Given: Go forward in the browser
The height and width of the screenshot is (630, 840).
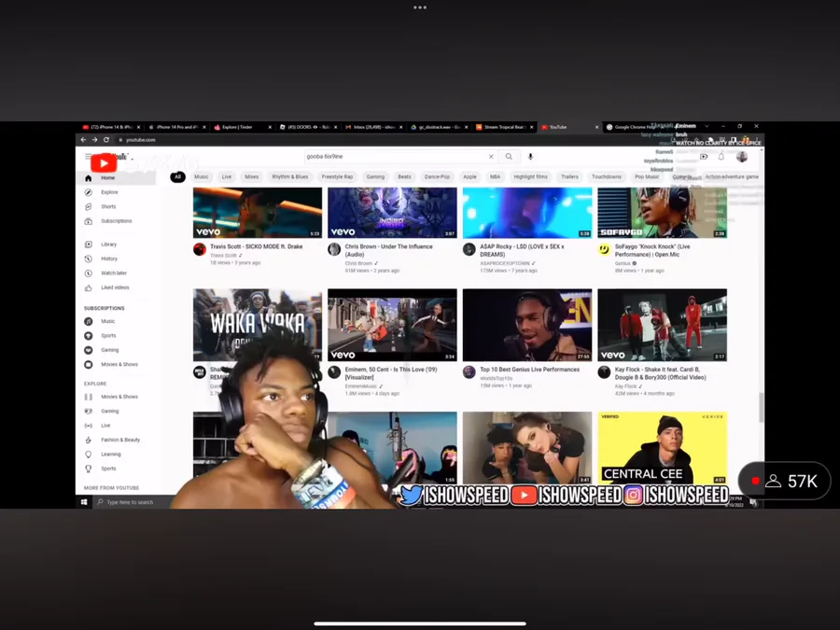Looking at the screenshot, I should coord(95,140).
